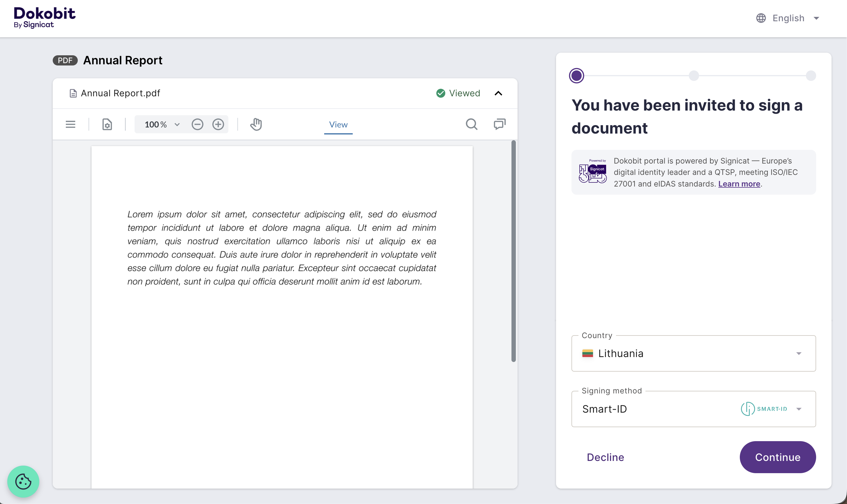Click the Lorem ipsum paragraph text
Image resolution: width=847 pixels, height=504 pixels.
click(282, 248)
